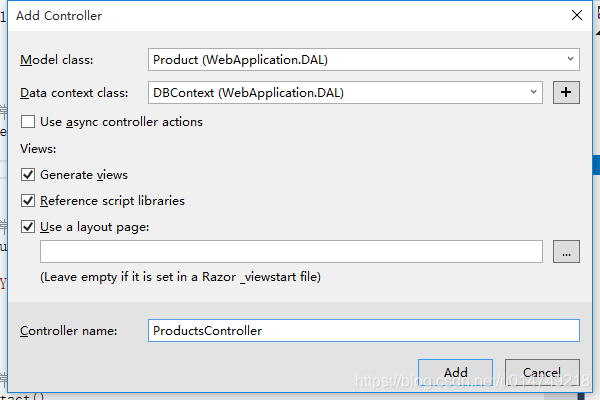Image resolution: width=600 pixels, height=400 pixels.
Task: Uncheck Use a layout page checkbox
Action: click(28, 227)
